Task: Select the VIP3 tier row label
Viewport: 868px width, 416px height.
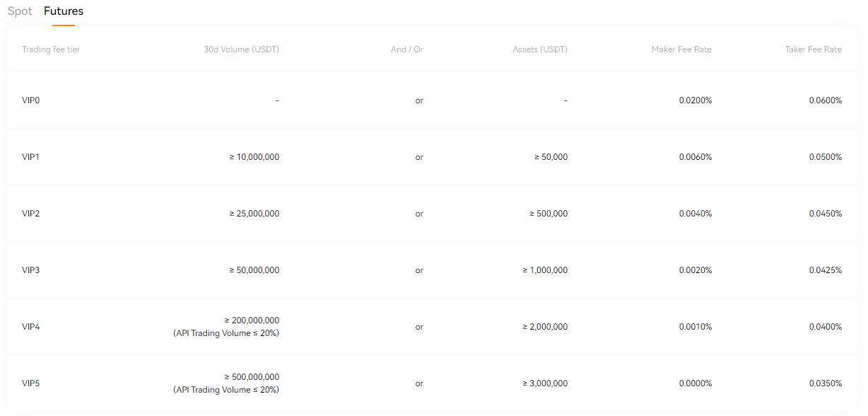Action: coord(31,270)
